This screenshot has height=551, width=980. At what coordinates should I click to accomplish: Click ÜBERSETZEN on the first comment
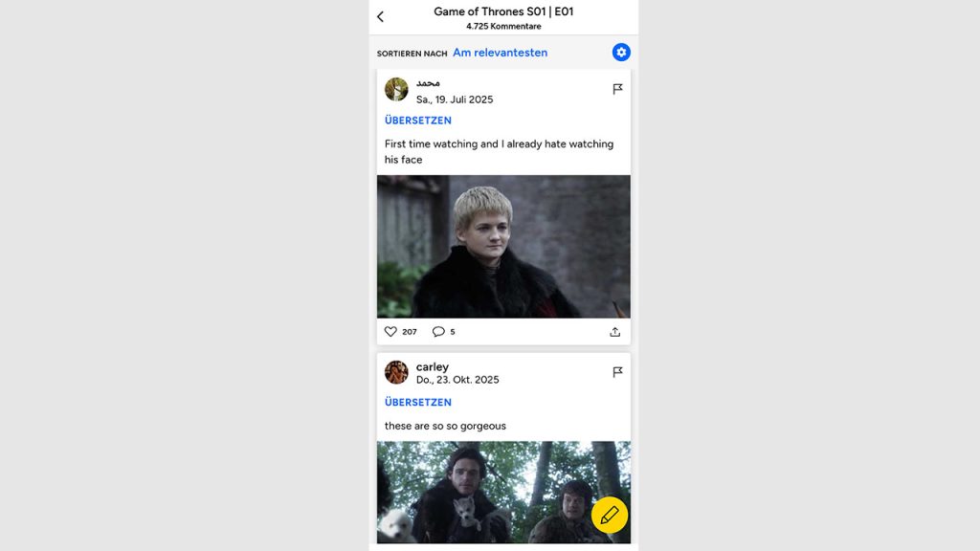pos(418,120)
